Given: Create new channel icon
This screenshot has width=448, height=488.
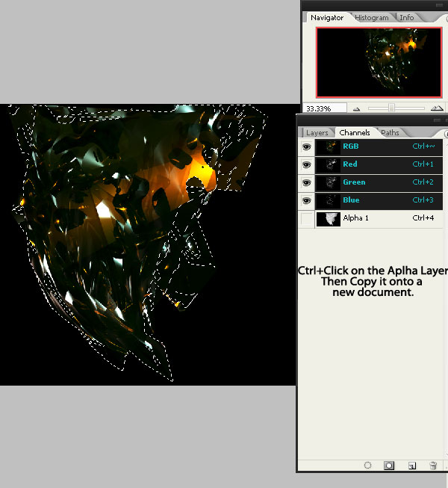Looking at the screenshot, I should pos(412,466).
